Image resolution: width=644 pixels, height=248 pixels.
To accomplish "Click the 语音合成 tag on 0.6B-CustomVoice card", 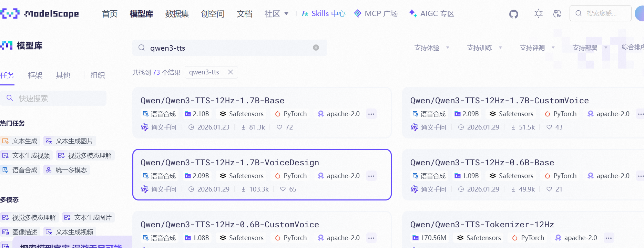I will (x=160, y=238).
